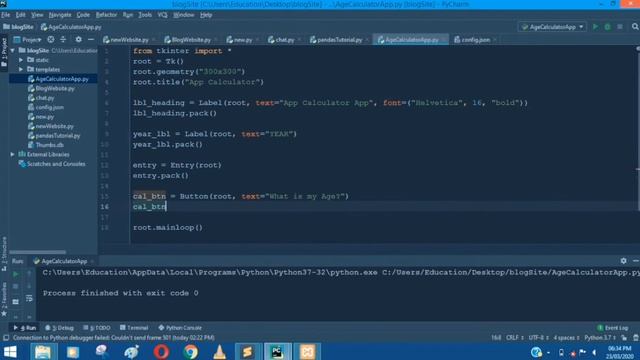The image size is (640, 360).
Task: Open the Python Console tool window
Action: coord(180,328)
